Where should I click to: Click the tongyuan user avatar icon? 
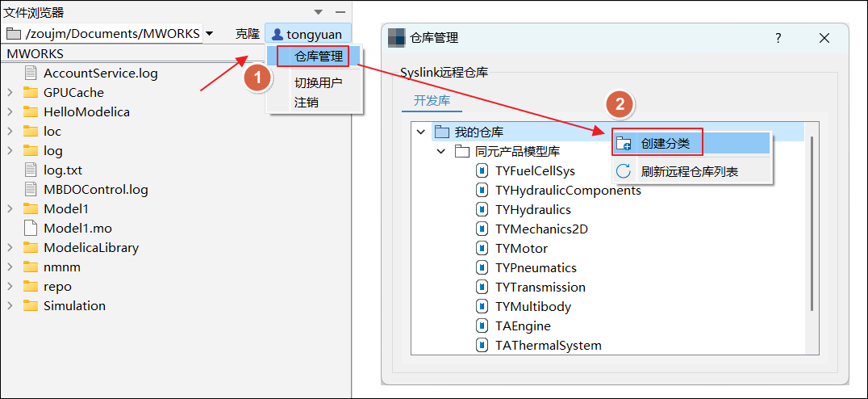coord(277,35)
